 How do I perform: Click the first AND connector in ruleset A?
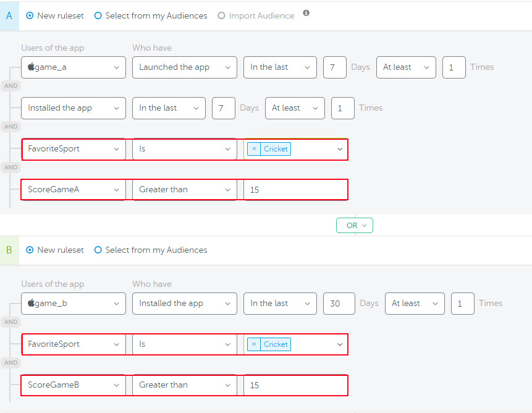[11, 86]
